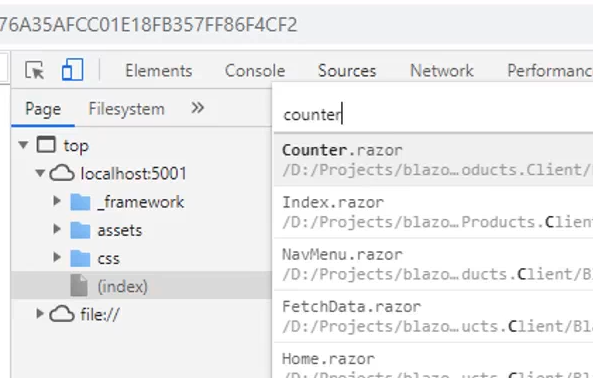Image resolution: width=593 pixels, height=378 pixels.
Task: Open the Elements panel tab
Action: [159, 71]
